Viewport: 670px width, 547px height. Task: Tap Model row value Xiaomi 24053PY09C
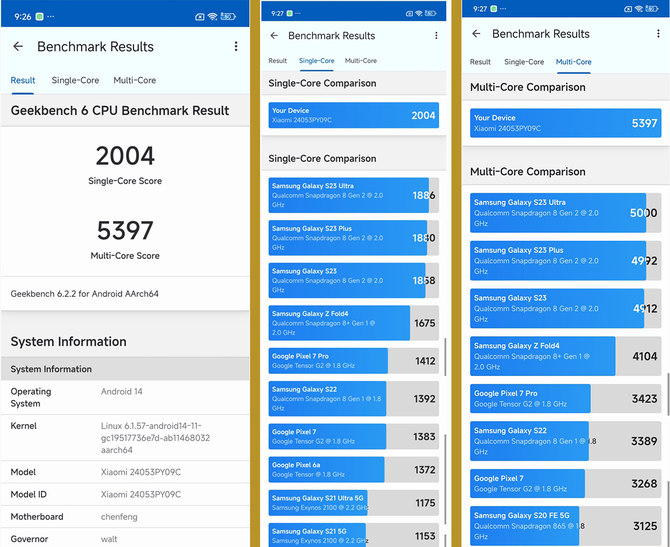[141, 472]
